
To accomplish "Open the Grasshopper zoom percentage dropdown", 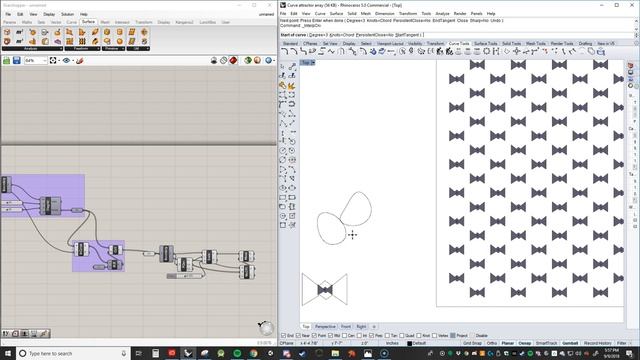I will click(x=44, y=60).
